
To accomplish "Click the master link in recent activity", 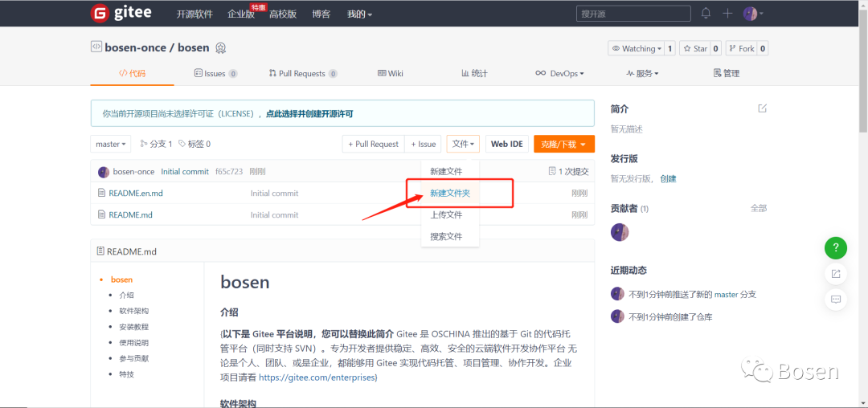I will click(x=727, y=295).
